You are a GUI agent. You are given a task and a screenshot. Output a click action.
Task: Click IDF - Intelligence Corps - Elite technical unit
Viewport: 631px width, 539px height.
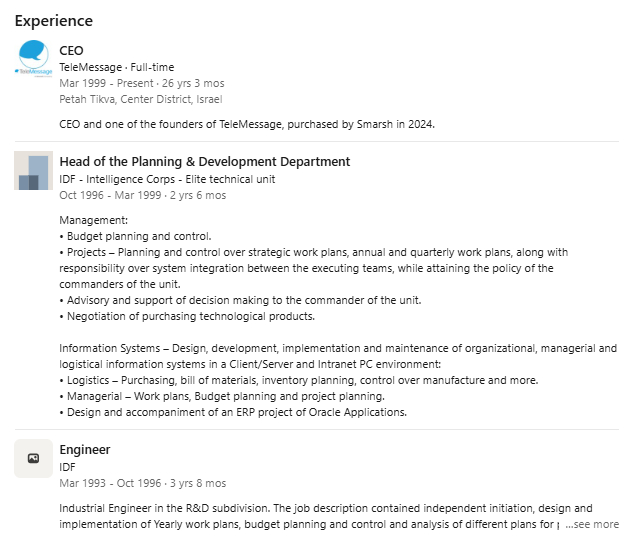167,179
